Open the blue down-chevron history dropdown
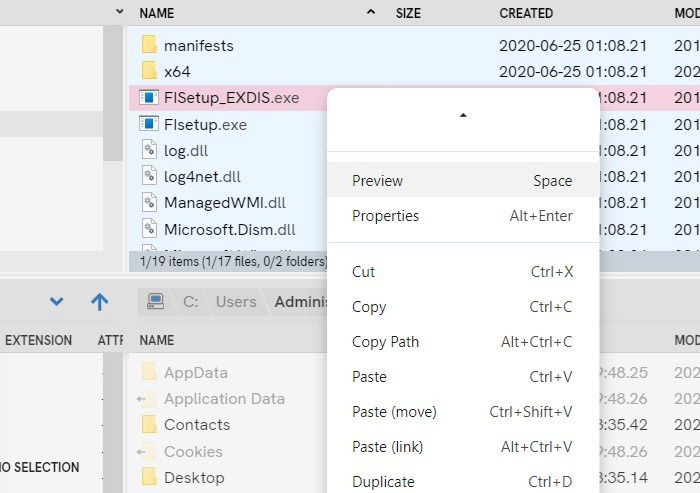This screenshot has width=700, height=493. point(57,301)
